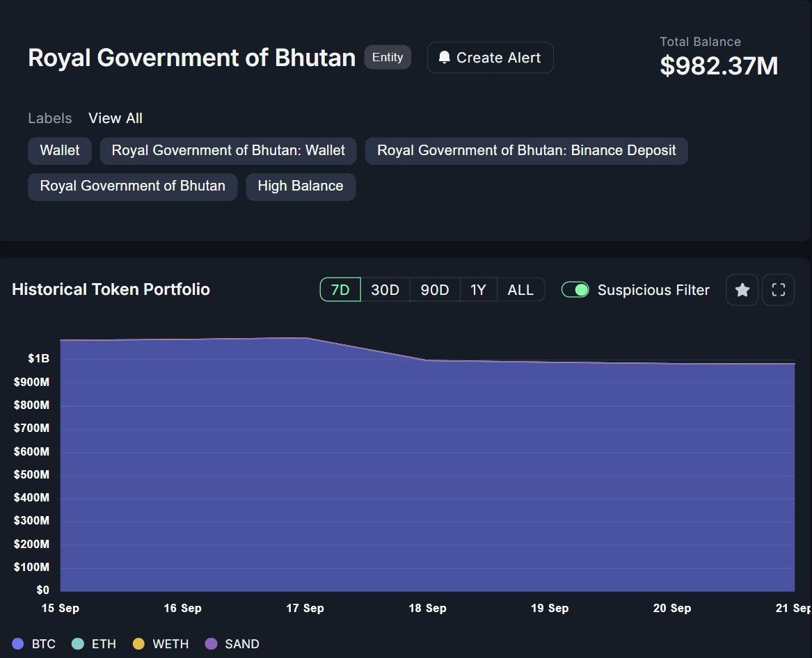Image resolution: width=812 pixels, height=658 pixels.
Task: Select the 1Y time range
Action: coord(478,290)
